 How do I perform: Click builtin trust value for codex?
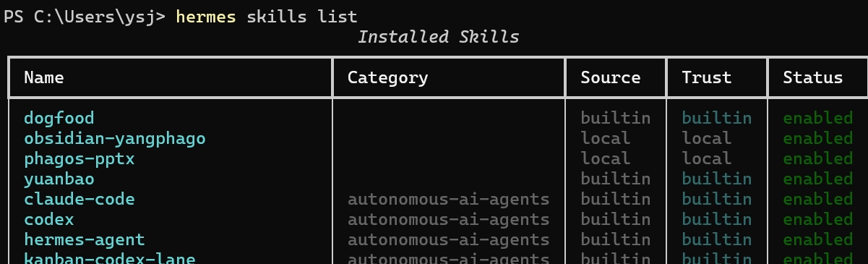point(717,219)
